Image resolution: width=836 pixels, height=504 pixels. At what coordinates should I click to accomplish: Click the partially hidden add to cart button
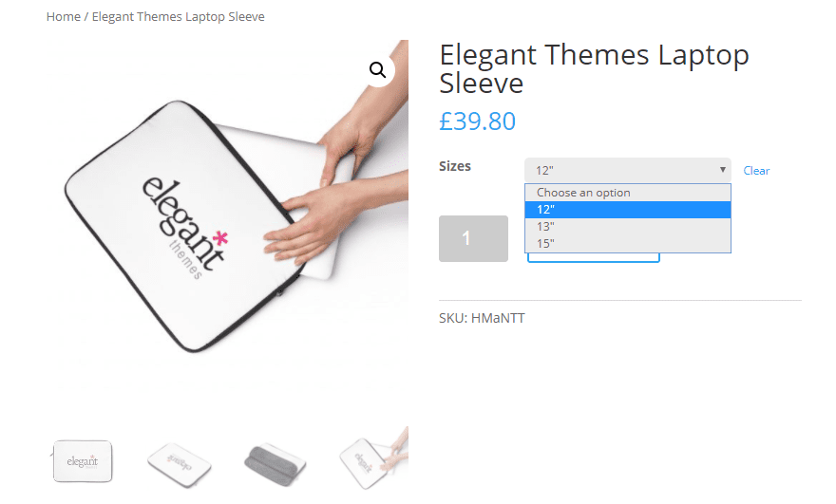click(x=594, y=257)
